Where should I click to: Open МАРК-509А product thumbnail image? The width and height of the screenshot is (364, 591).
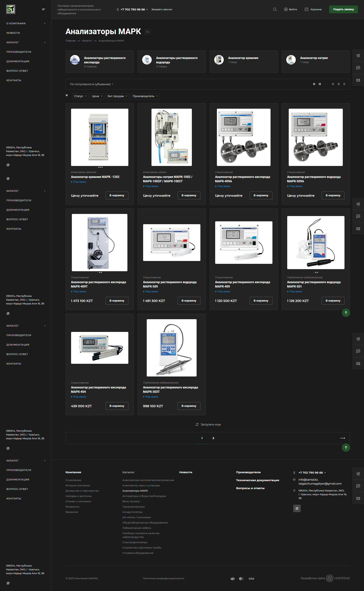click(x=316, y=137)
